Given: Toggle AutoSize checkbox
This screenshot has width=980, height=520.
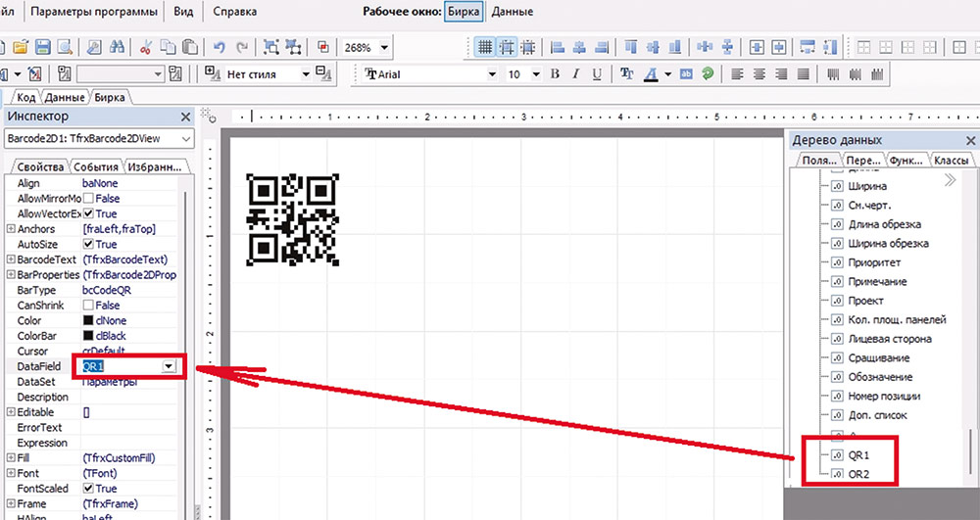Looking at the screenshot, I should [x=89, y=244].
